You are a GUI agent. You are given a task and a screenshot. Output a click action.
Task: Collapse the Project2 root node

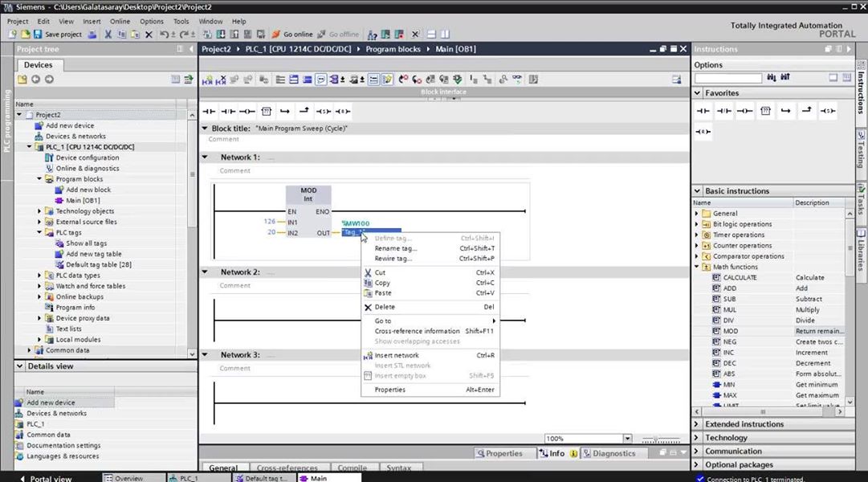coord(20,115)
